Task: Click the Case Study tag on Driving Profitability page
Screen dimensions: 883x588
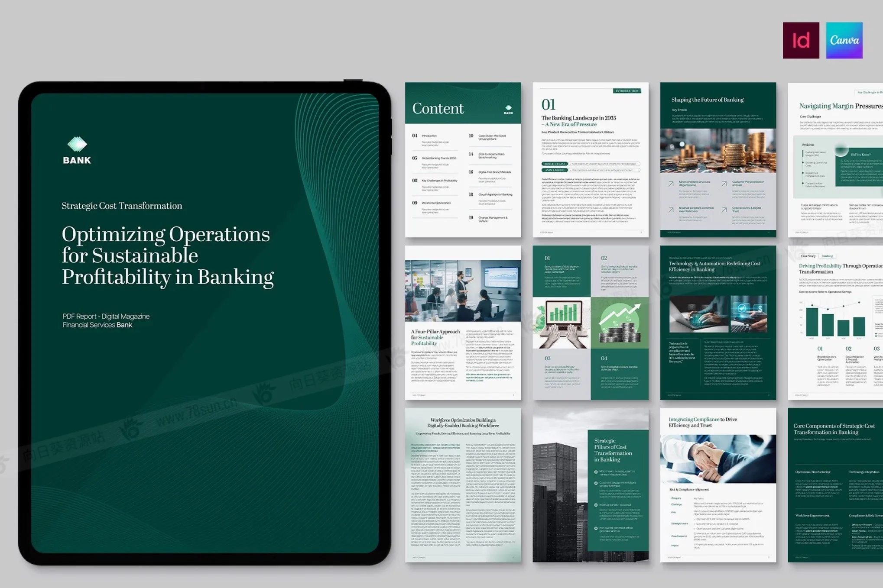Action: [x=808, y=256]
